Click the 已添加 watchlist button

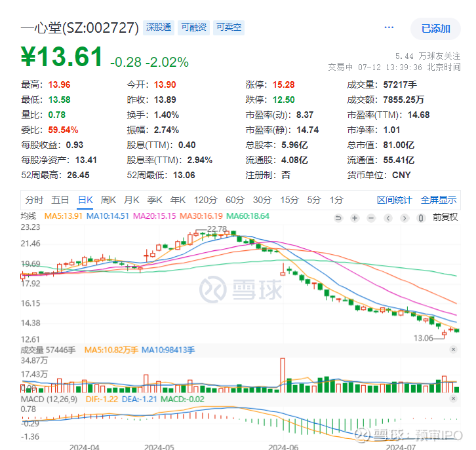(x=435, y=29)
